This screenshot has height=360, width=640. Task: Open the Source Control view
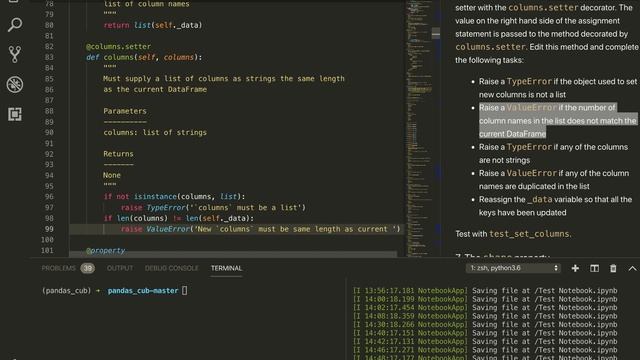(x=15, y=54)
